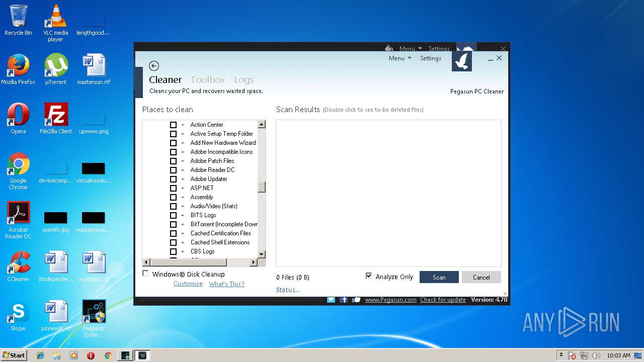Select the Mozilla Firefox desktop shortcut

pos(18,69)
